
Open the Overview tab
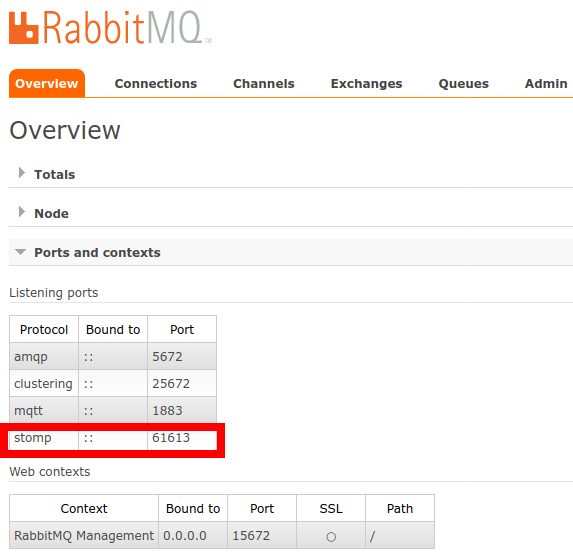(x=47, y=84)
